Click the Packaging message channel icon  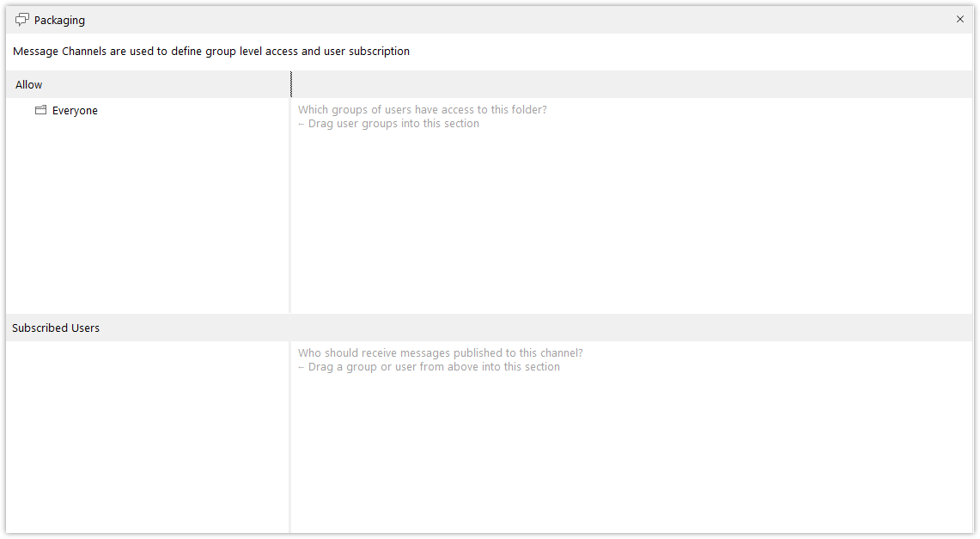[21, 20]
